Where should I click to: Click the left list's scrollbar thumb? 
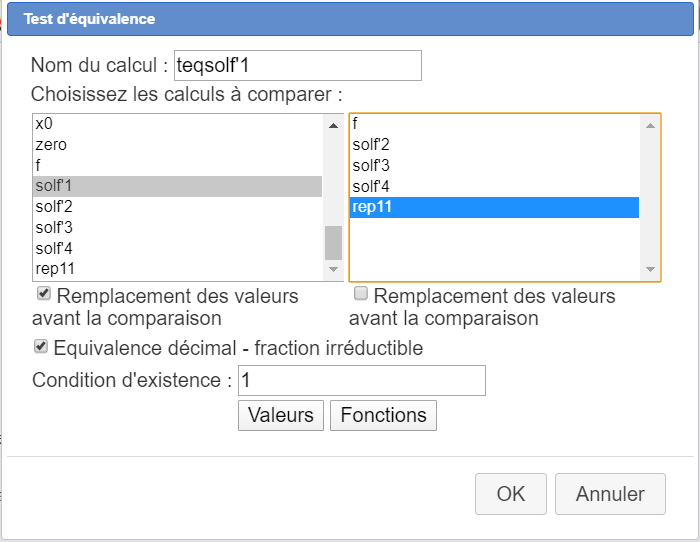pyautogui.click(x=333, y=242)
